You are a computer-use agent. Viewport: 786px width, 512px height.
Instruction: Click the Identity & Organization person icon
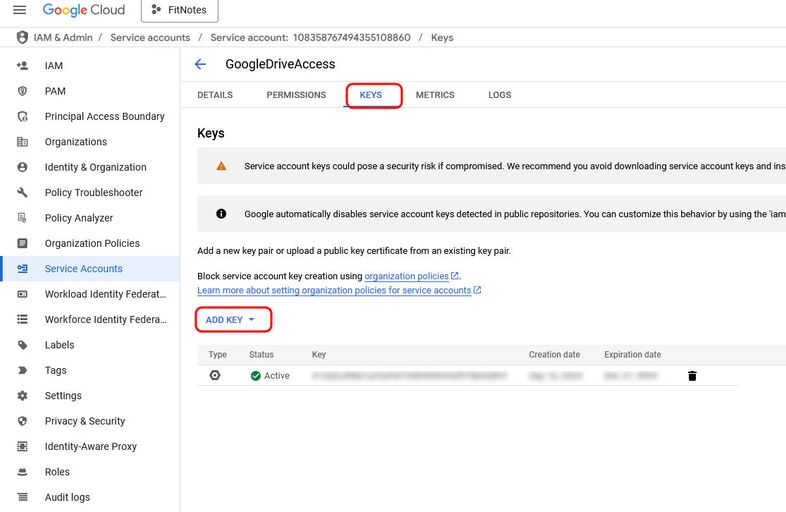(23, 167)
